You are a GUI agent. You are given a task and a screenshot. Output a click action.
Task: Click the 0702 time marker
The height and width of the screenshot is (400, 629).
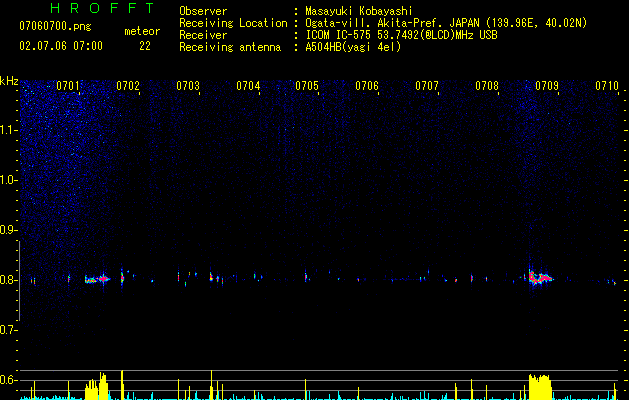(x=128, y=86)
